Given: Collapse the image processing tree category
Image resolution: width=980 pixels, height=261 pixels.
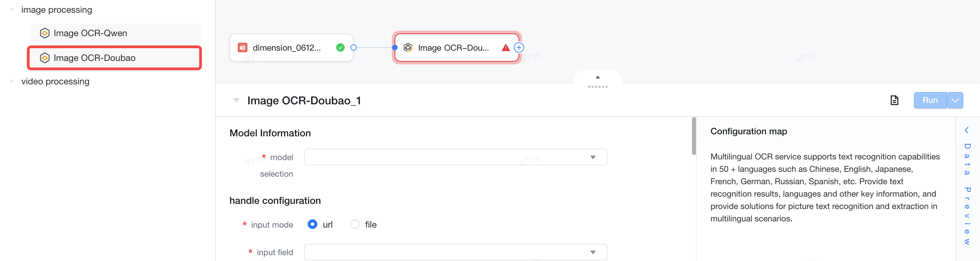Looking at the screenshot, I should (x=12, y=10).
